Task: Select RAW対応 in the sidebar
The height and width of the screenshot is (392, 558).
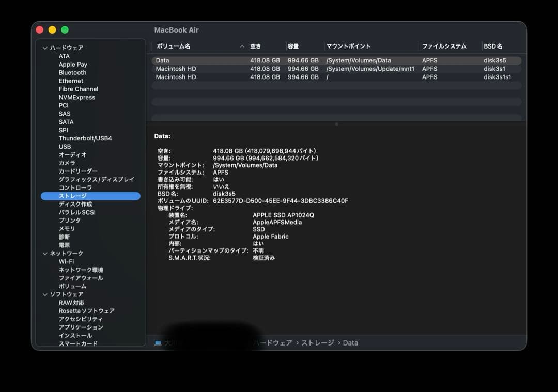Action: pyautogui.click(x=71, y=303)
